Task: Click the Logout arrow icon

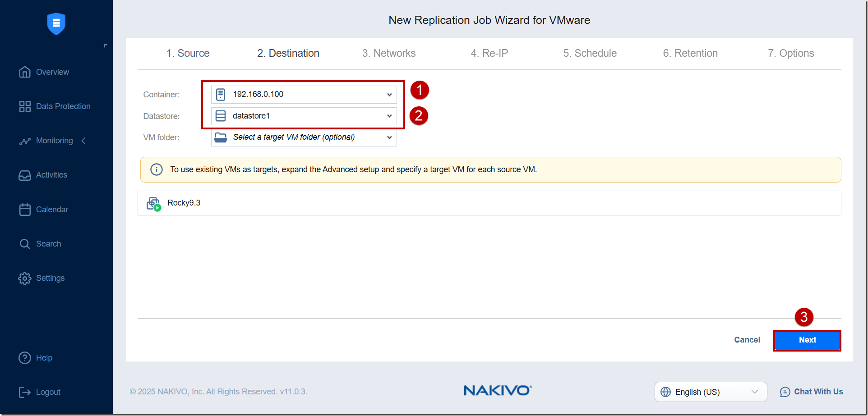Action: [x=25, y=392]
